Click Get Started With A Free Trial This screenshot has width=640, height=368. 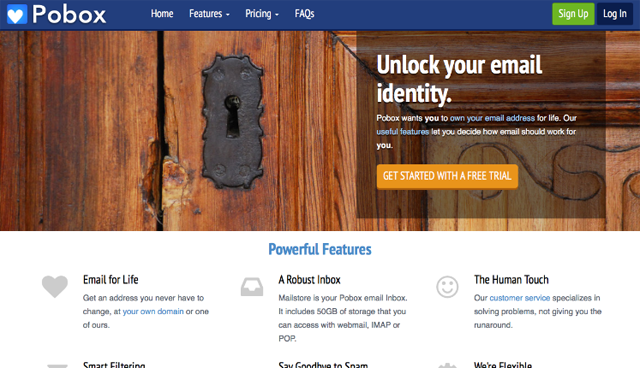[447, 176]
